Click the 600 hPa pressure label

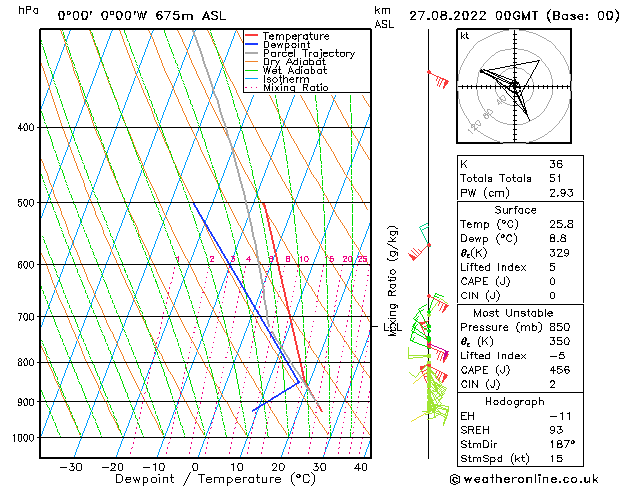coord(26,265)
